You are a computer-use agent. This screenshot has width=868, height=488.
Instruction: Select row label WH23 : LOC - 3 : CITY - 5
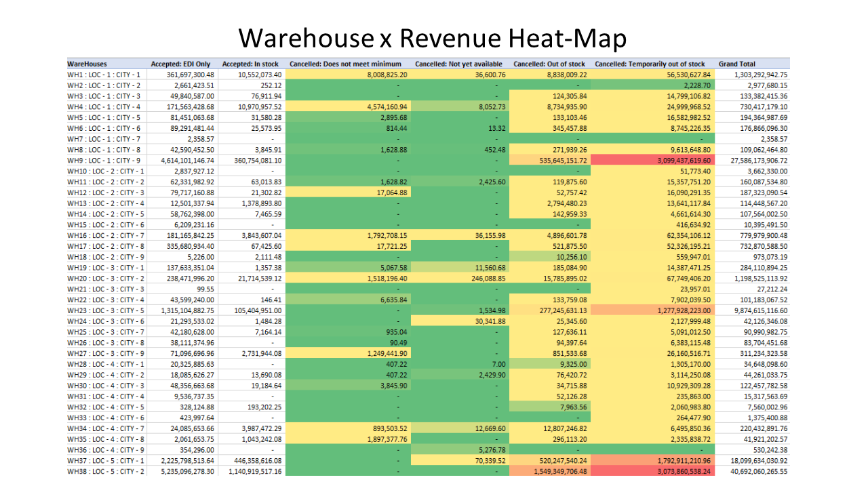point(106,310)
